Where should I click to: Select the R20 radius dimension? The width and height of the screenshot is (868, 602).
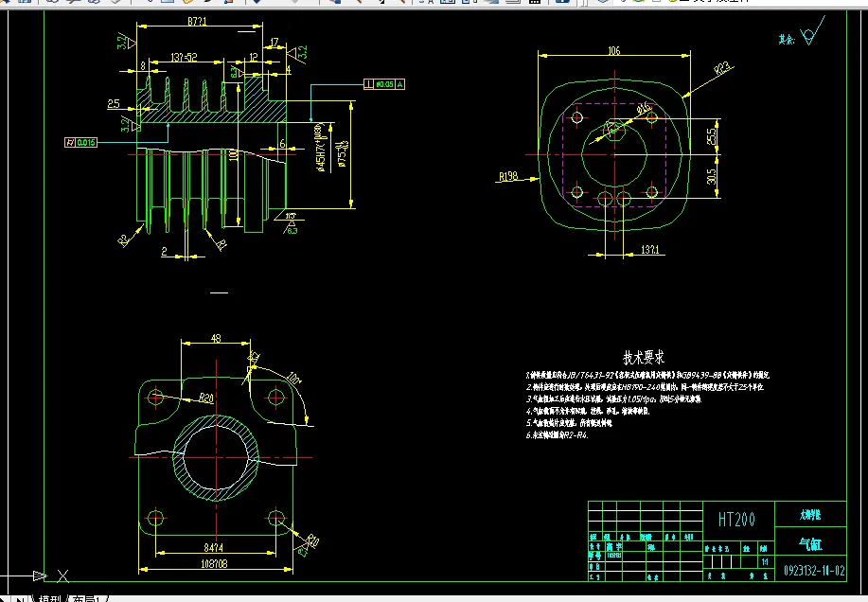206,398
